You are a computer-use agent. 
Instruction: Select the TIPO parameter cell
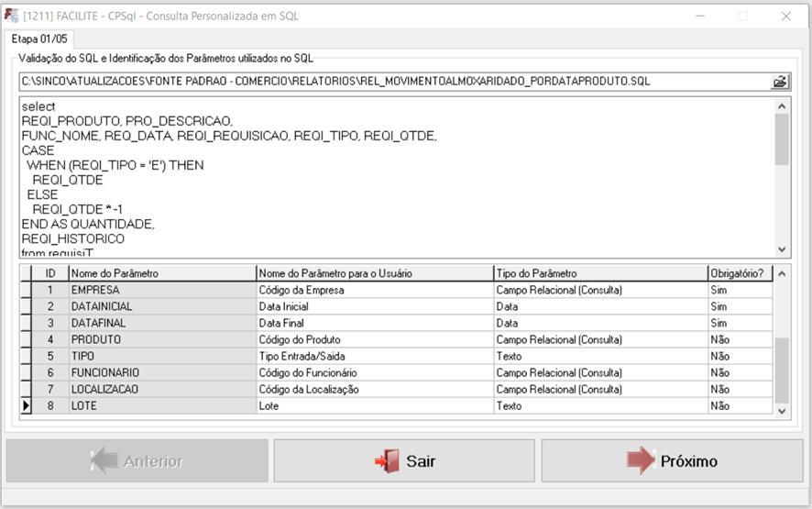click(x=162, y=356)
